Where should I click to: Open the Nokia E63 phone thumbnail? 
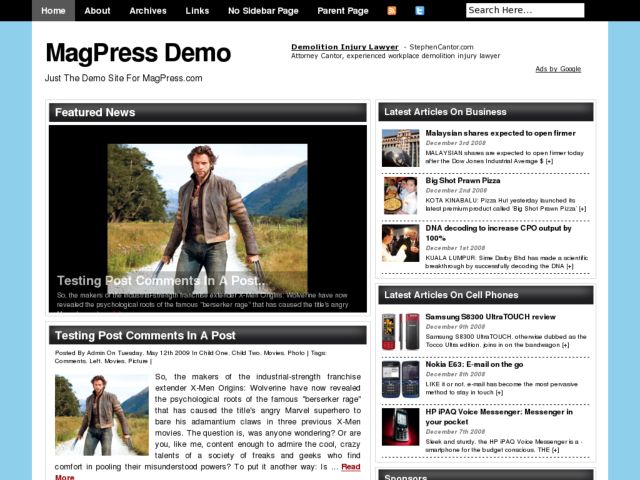(x=400, y=379)
